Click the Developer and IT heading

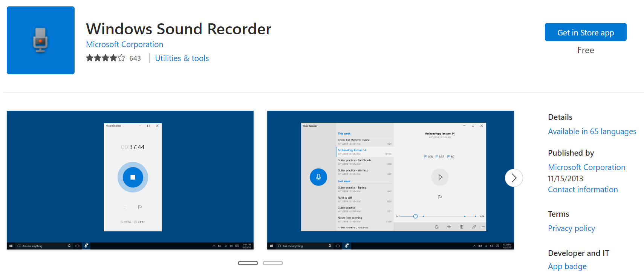coord(578,253)
